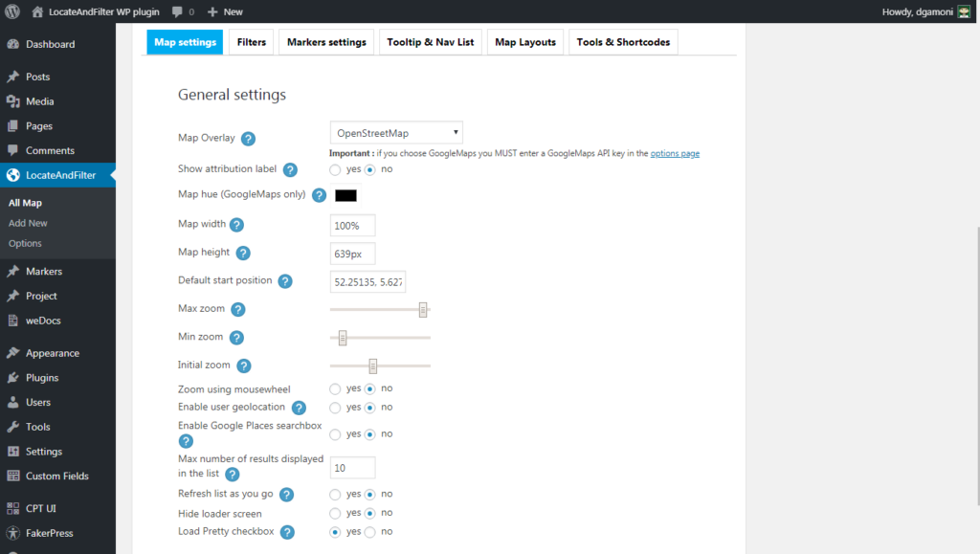Select no for Load Pretty checkbox

pos(370,532)
